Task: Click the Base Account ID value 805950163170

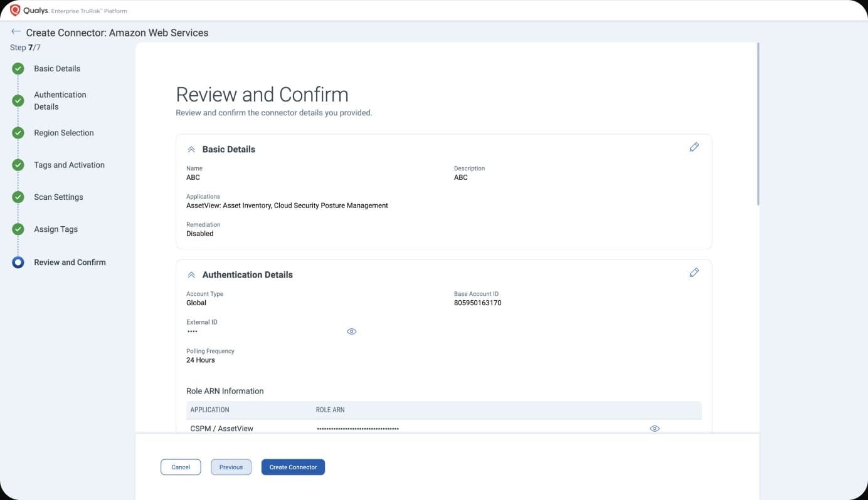Action: click(x=478, y=303)
